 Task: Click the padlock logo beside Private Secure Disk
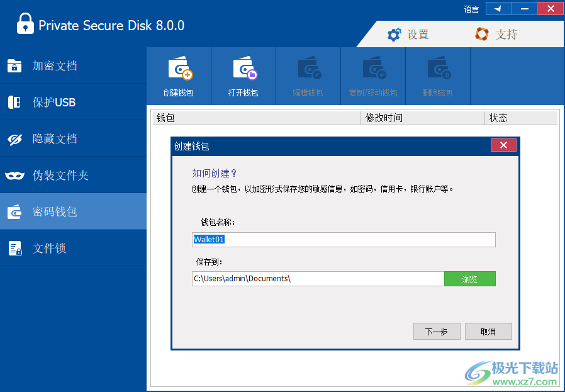click(x=25, y=23)
